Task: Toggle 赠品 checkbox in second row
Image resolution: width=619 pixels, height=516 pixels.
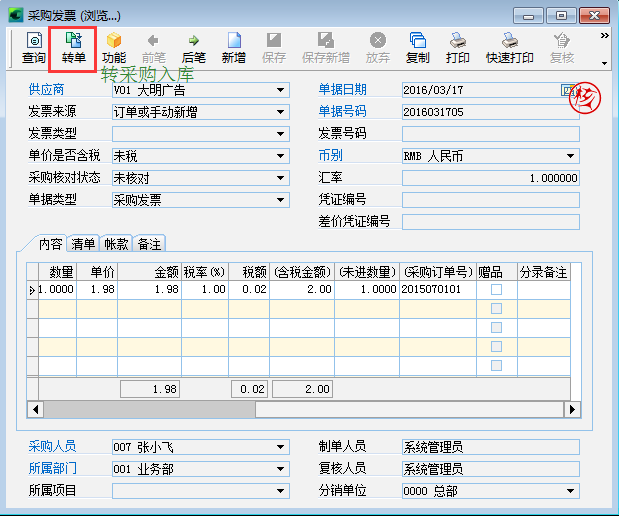Action: (496, 308)
